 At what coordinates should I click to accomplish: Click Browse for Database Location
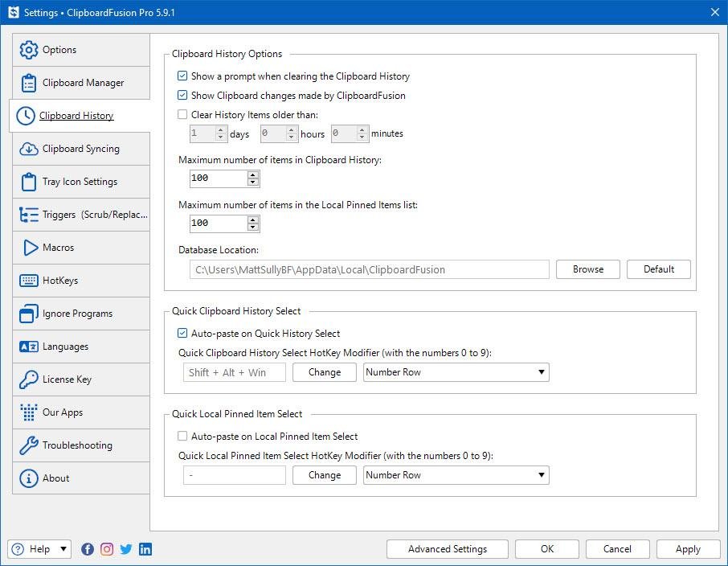pyautogui.click(x=587, y=269)
